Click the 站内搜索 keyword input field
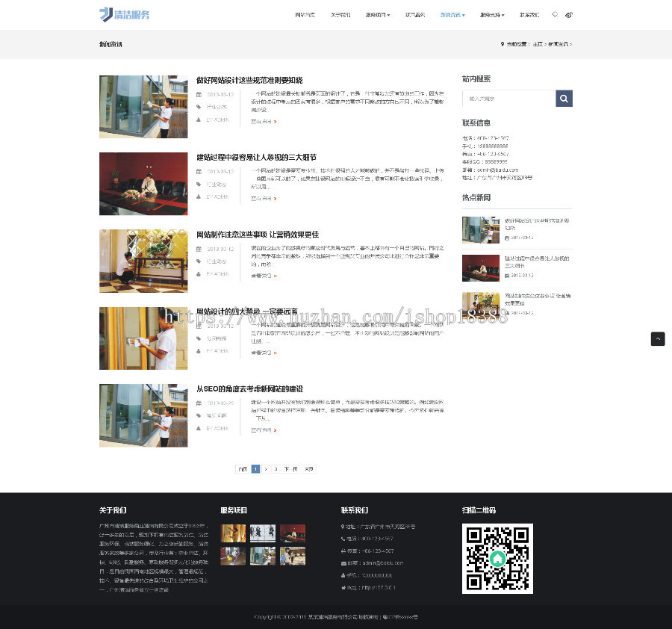Viewport: 672px width, 629px height. (x=509, y=99)
